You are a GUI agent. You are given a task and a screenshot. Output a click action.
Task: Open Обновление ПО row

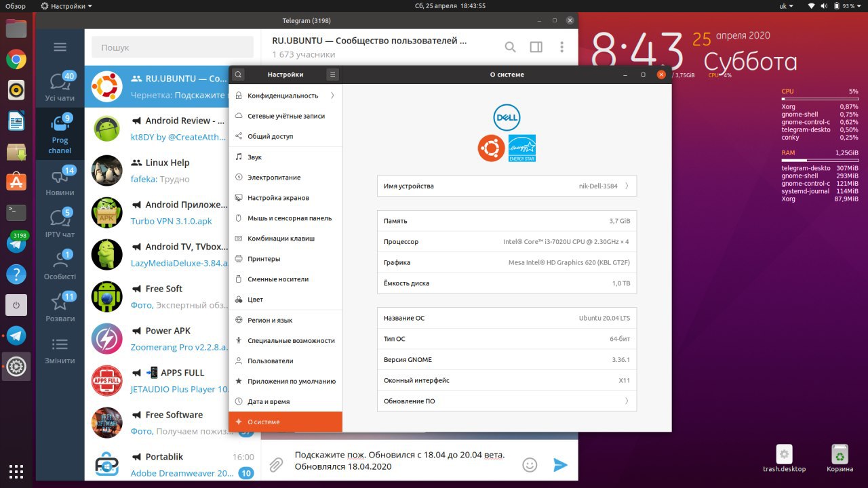click(507, 401)
